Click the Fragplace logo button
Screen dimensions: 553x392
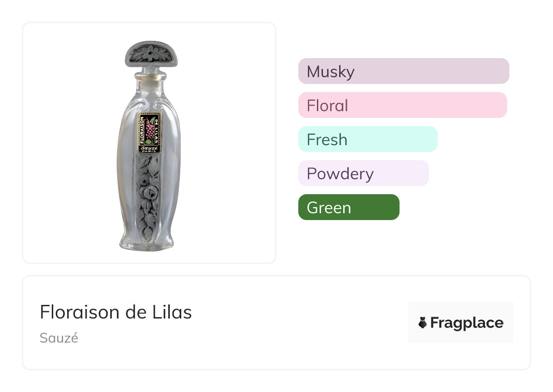pyautogui.click(x=460, y=323)
